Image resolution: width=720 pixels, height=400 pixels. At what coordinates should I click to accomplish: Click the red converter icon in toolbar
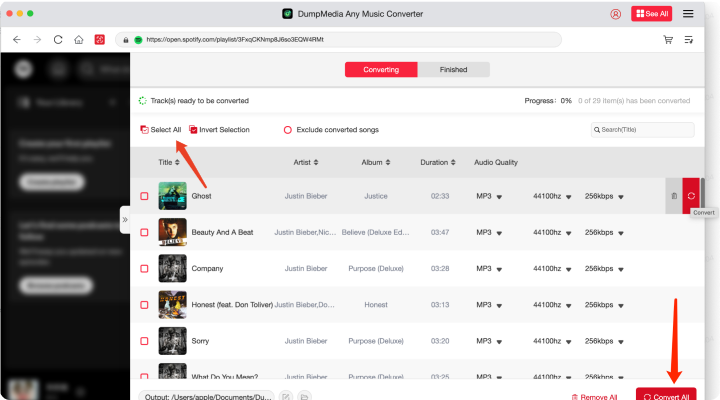[x=100, y=39]
